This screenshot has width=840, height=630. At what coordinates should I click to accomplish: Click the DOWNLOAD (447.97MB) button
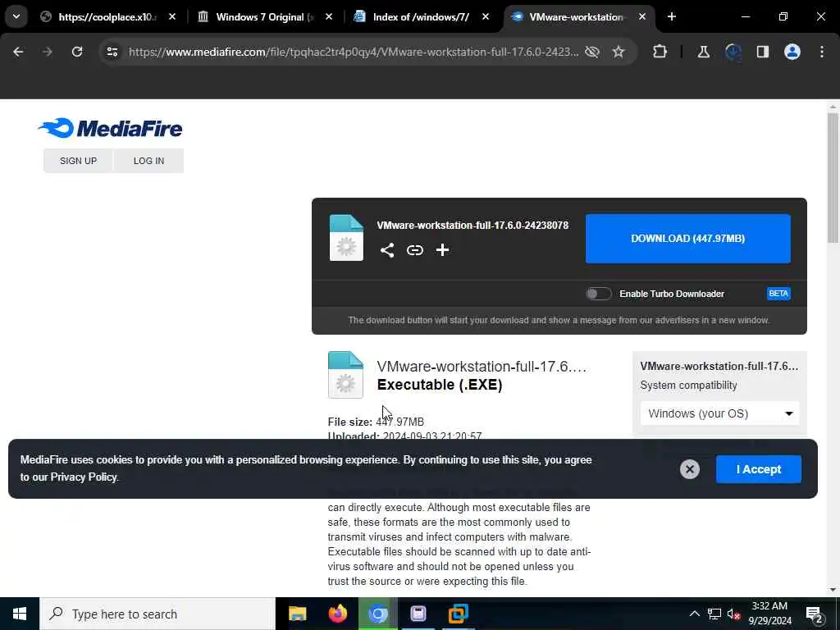click(x=688, y=239)
